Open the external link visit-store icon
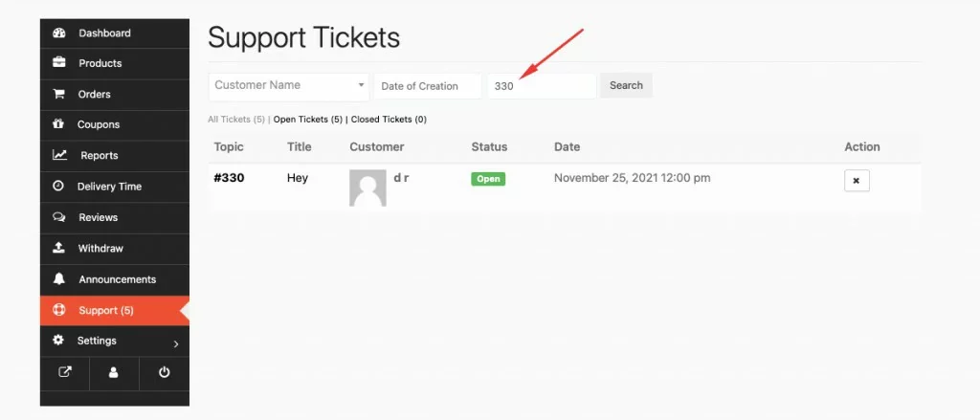 65,372
